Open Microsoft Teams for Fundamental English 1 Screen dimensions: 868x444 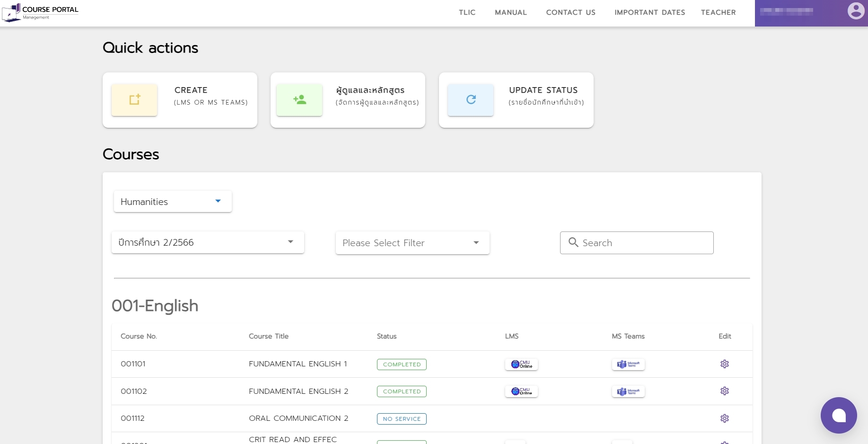pyautogui.click(x=628, y=364)
